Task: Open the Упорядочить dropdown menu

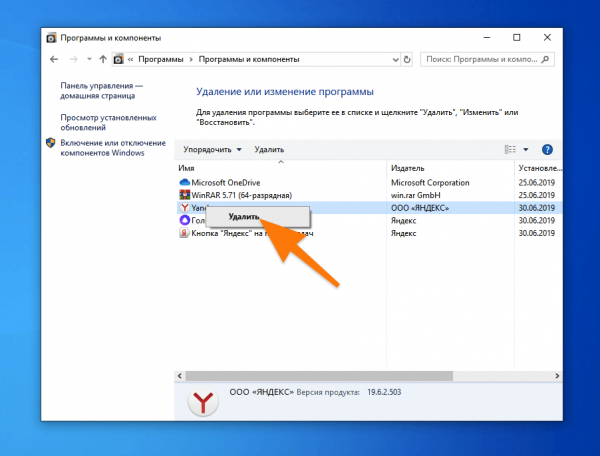Action: click(x=212, y=150)
